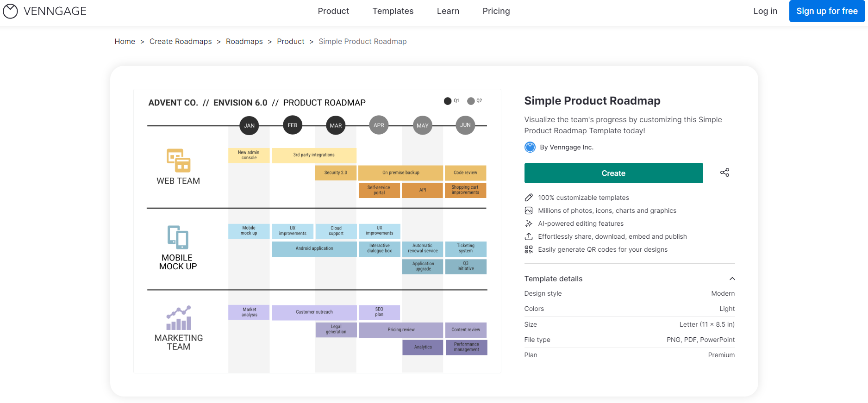Click the 'Legal generation' roadmap bar

pos(336,330)
